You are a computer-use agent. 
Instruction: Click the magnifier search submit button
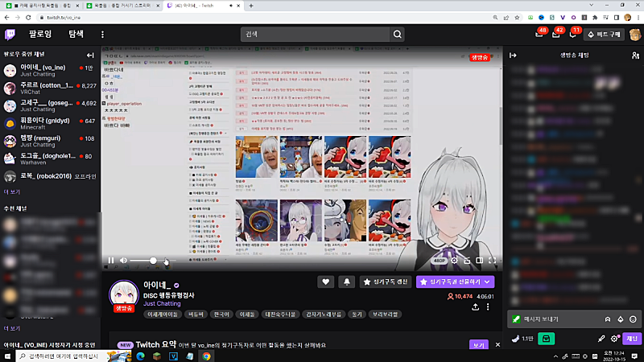pos(397,35)
